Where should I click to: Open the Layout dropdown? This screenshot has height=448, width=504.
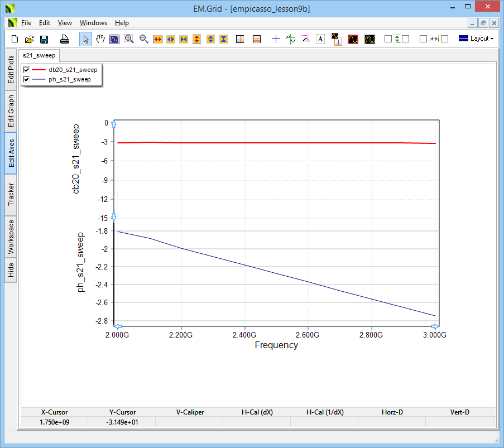point(476,39)
